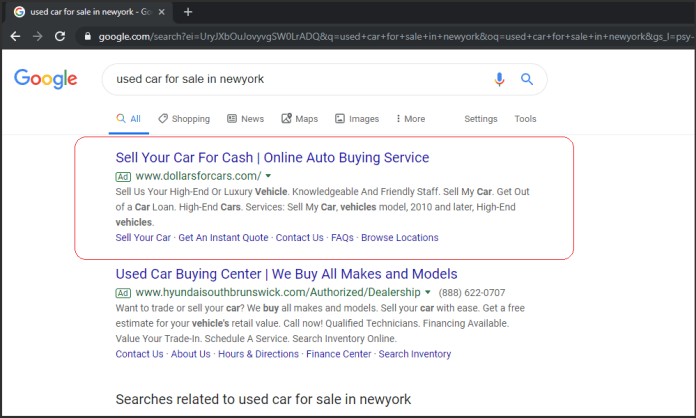This screenshot has height=418, width=696.
Task: Open search Settings
Action: (x=481, y=119)
